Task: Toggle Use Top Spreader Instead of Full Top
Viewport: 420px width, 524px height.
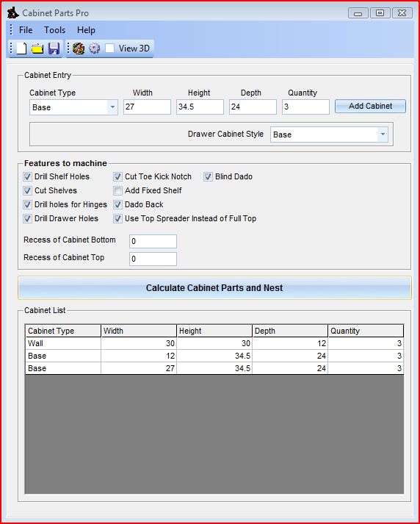Action: (117, 219)
